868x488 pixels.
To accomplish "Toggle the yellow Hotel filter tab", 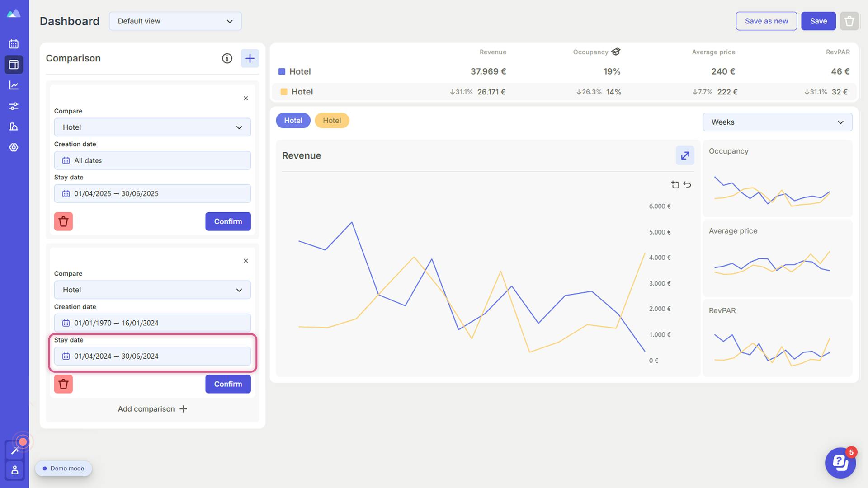I will (332, 120).
